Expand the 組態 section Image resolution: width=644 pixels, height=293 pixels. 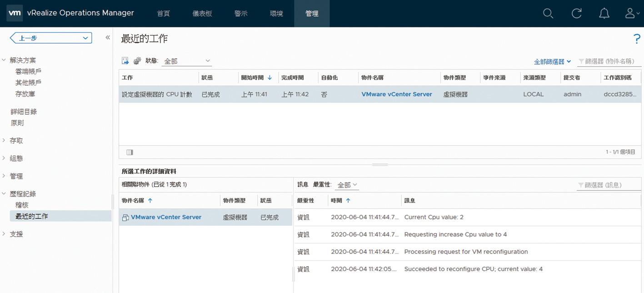click(x=4, y=158)
